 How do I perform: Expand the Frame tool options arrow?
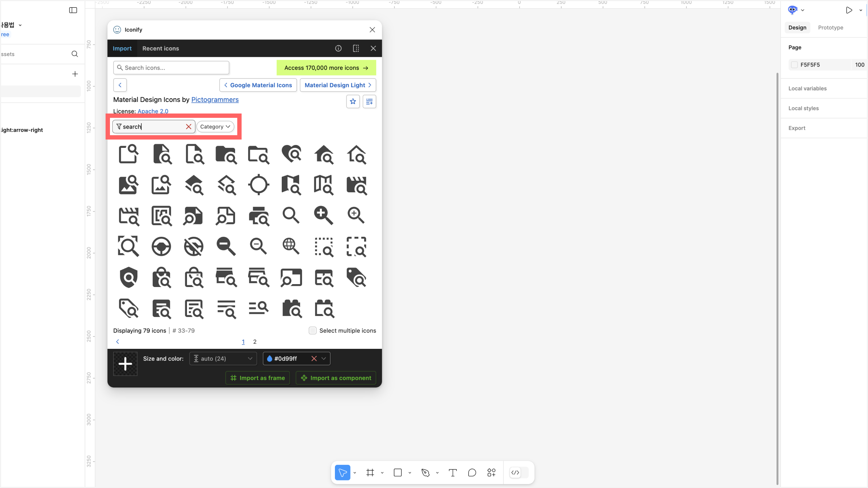point(382,473)
